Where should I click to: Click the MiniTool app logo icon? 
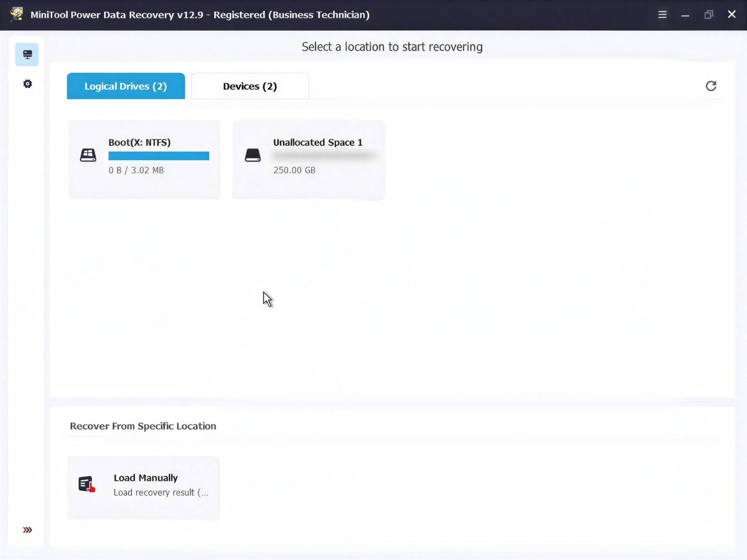pyautogui.click(x=16, y=14)
